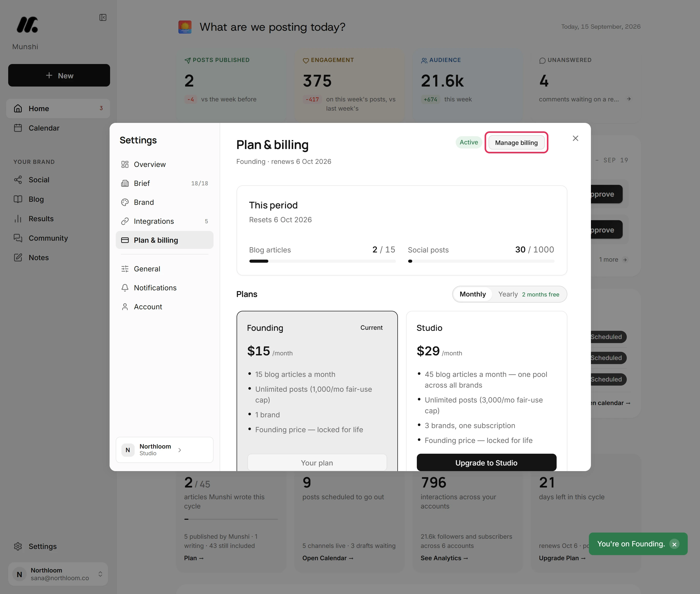Click the Integrations link icon
Screen dimensions: 700x594
[125, 221]
